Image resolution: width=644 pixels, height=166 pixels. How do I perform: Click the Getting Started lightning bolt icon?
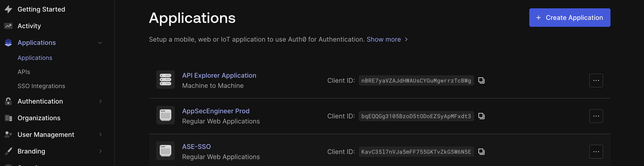(8, 9)
